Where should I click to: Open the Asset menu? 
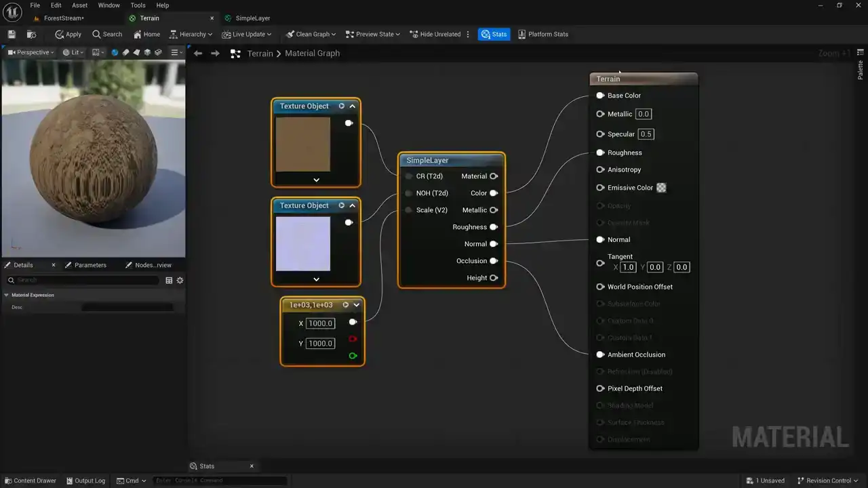tap(79, 5)
